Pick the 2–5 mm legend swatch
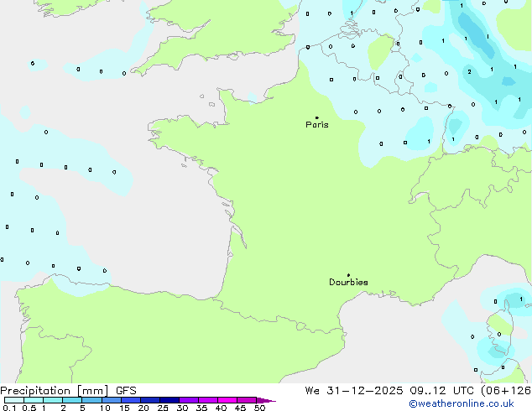Viewport: 532px width, 411px height. click(72, 400)
